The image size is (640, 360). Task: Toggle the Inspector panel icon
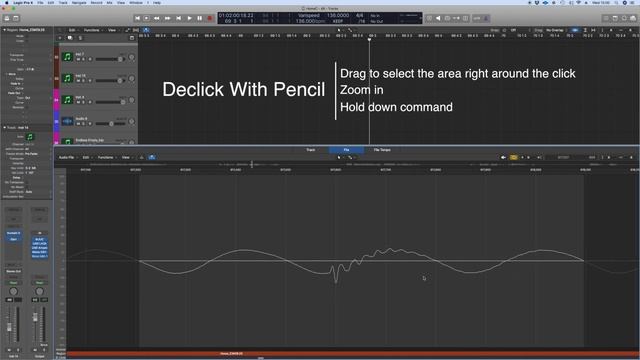pyautogui.click(x=16, y=18)
